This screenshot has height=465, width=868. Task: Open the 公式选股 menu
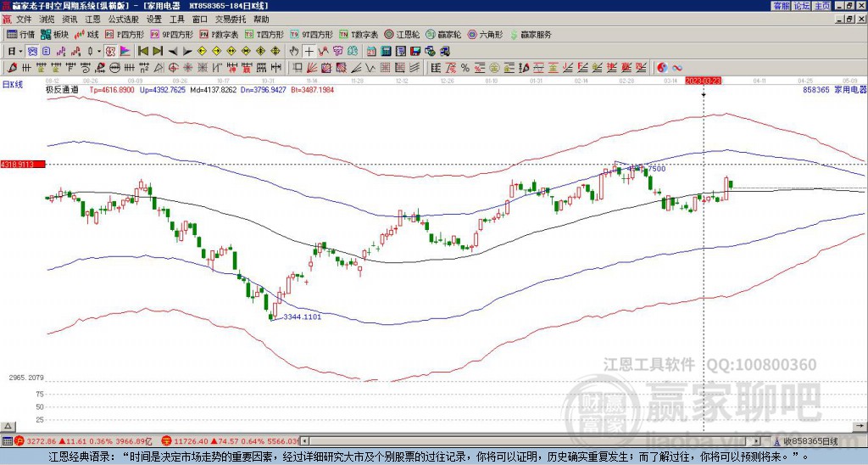124,20
